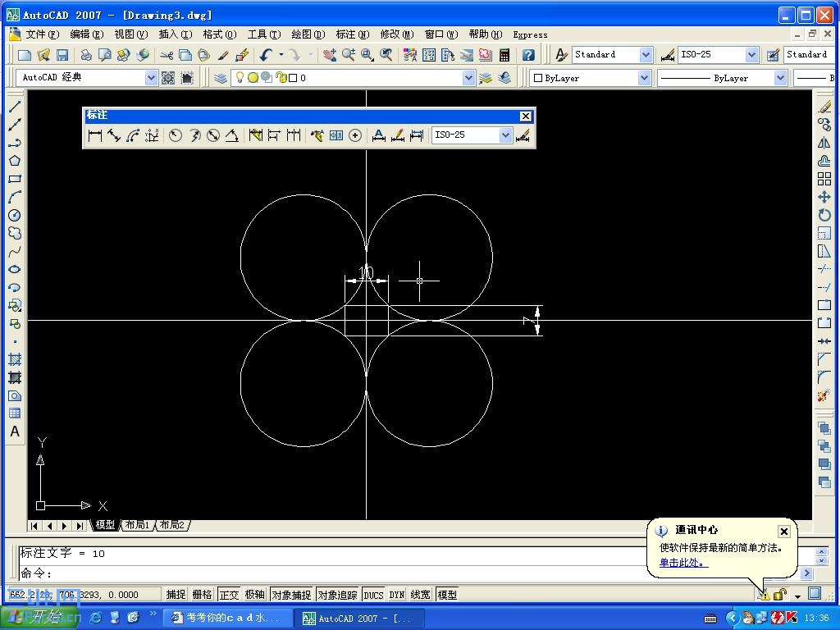Open the 绘图(D) menu
The height and width of the screenshot is (630, 840).
(x=308, y=34)
